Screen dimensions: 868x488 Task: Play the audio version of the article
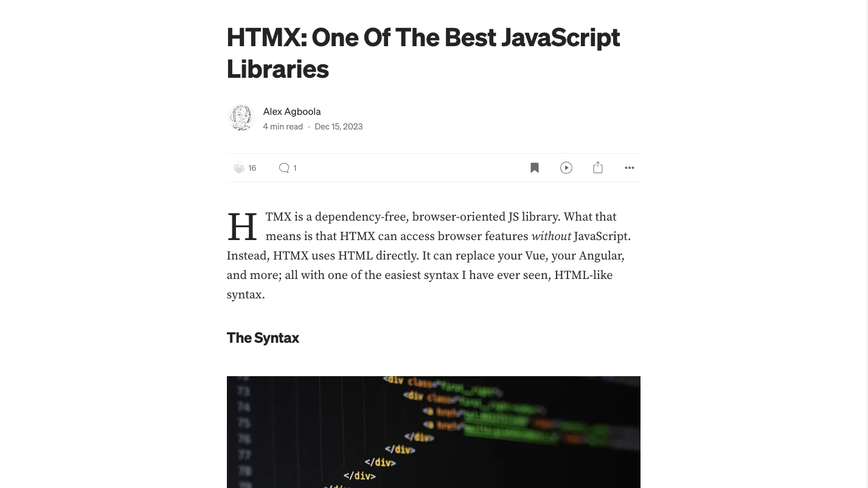click(x=566, y=168)
